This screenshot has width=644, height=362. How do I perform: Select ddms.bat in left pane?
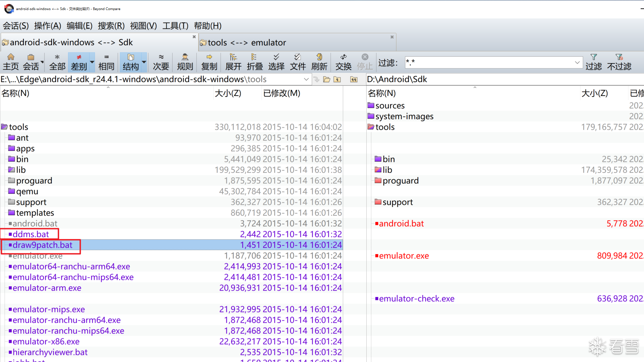31,234
